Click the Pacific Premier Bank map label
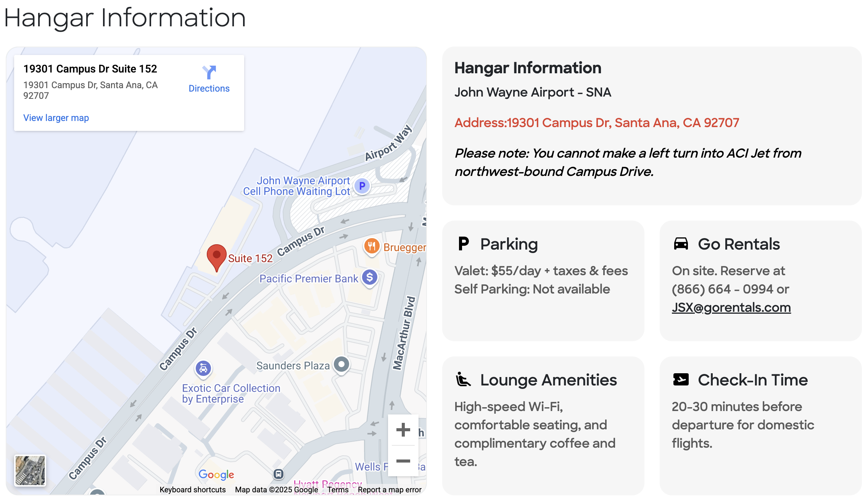Screen dimensions: 868x503 (x=309, y=279)
